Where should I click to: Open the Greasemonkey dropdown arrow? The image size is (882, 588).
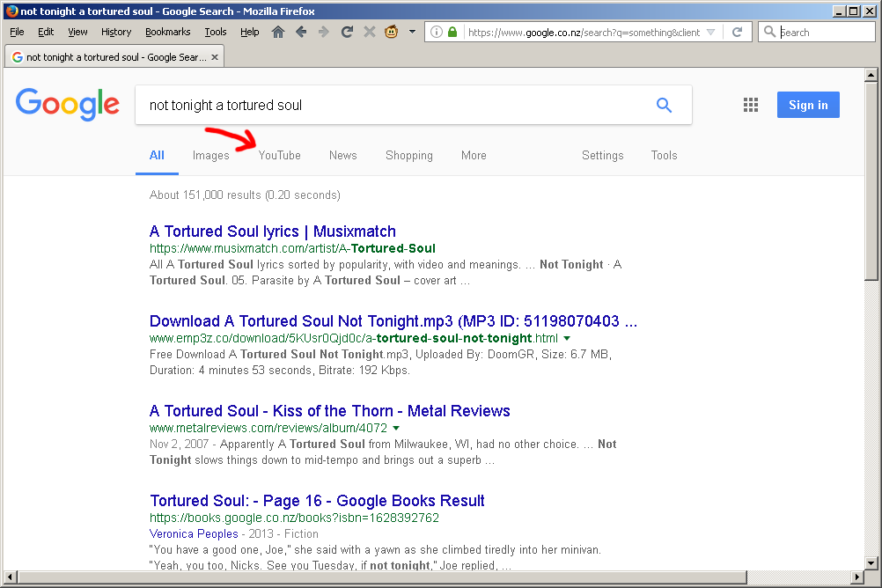412,32
